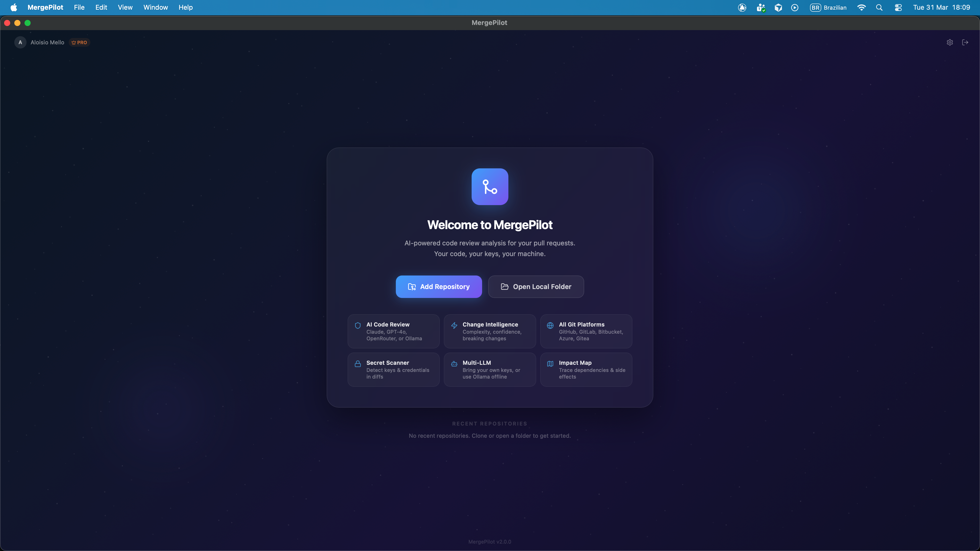Click the central MergePilot logo icon
Image resolution: width=980 pixels, height=551 pixels.
click(490, 187)
